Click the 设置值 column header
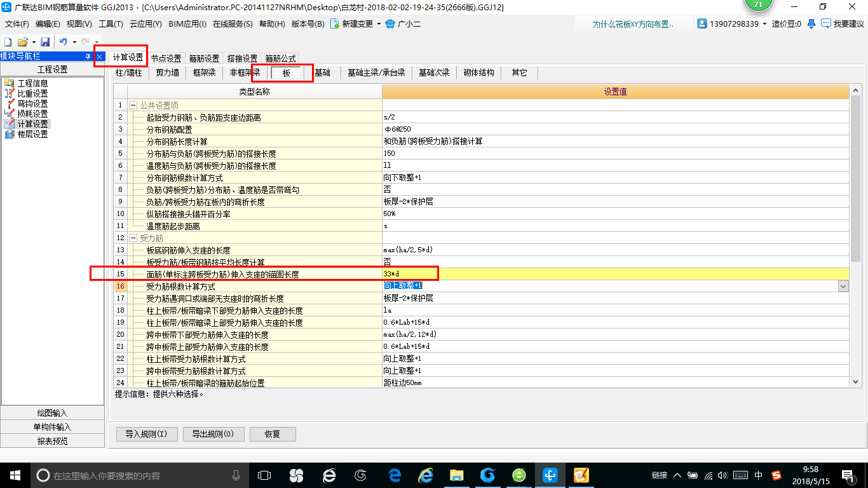This screenshot has height=488, width=868. (616, 92)
